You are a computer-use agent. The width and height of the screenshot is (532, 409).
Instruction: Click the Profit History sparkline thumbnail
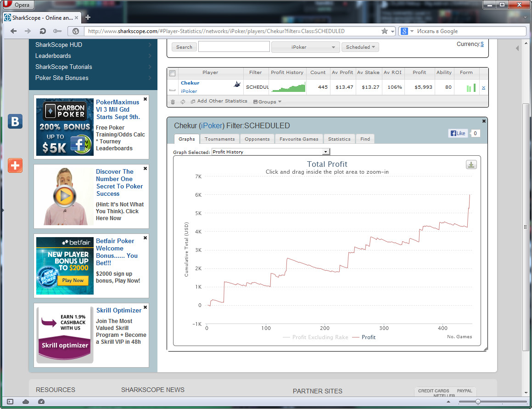point(288,87)
